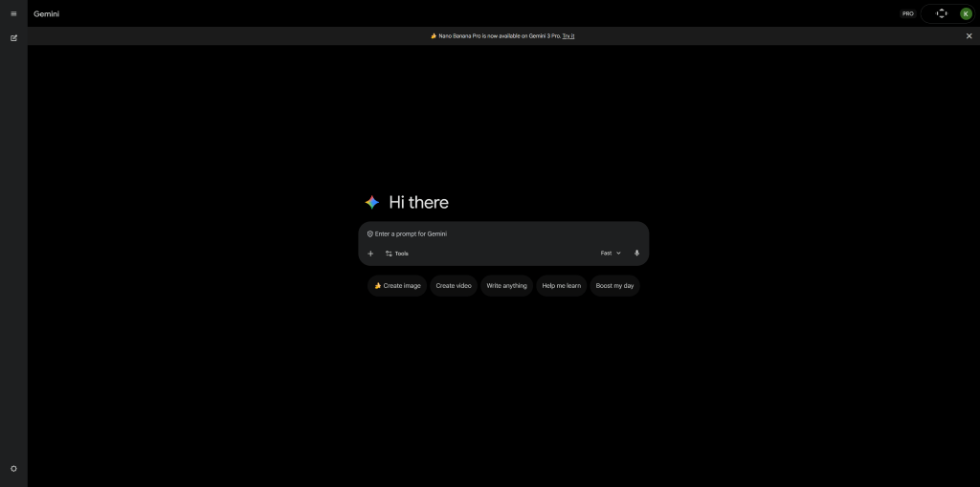Viewport: 980px width, 487px height.
Task: Select the Help me learn chip
Action: pyautogui.click(x=561, y=286)
